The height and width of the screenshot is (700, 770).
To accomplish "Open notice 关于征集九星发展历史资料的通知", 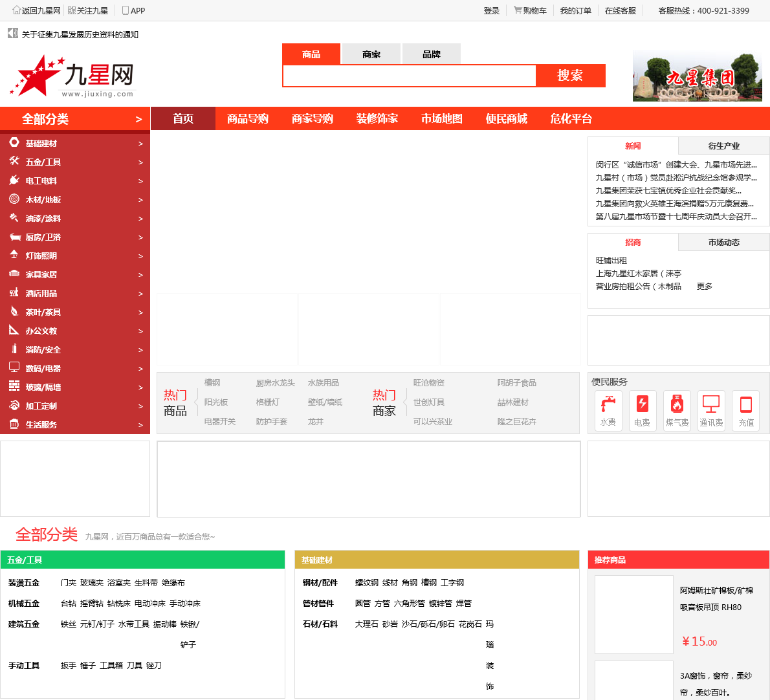I will [x=80, y=34].
